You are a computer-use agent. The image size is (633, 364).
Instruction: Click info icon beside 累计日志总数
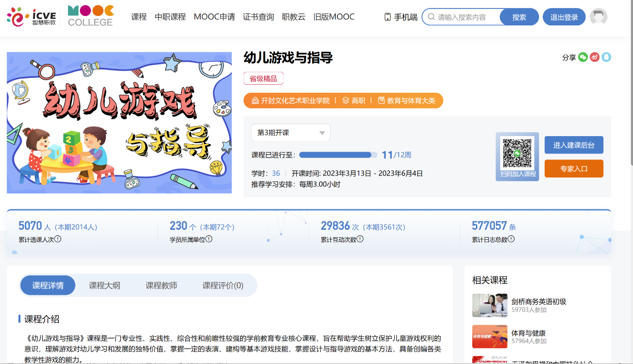pos(511,239)
